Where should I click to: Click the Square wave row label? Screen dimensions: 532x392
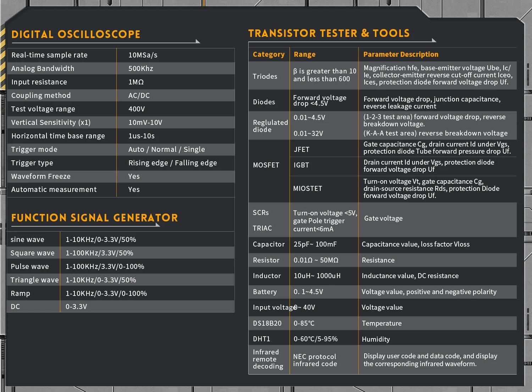[33, 253]
